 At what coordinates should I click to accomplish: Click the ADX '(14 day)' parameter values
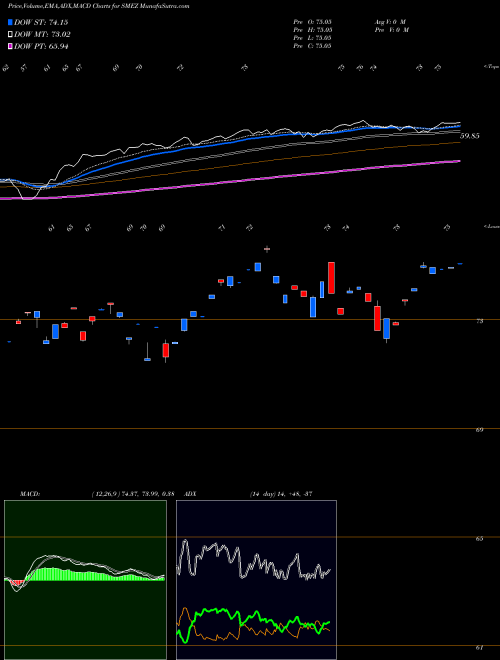[x=262, y=494]
